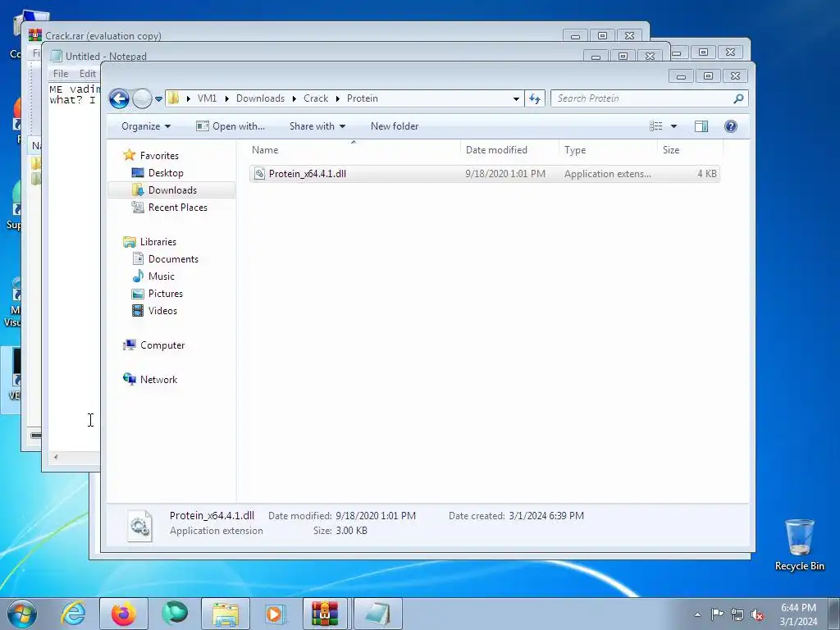The height and width of the screenshot is (630, 840).
Task: Open Desktop in Favorites
Action: click(166, 173)
